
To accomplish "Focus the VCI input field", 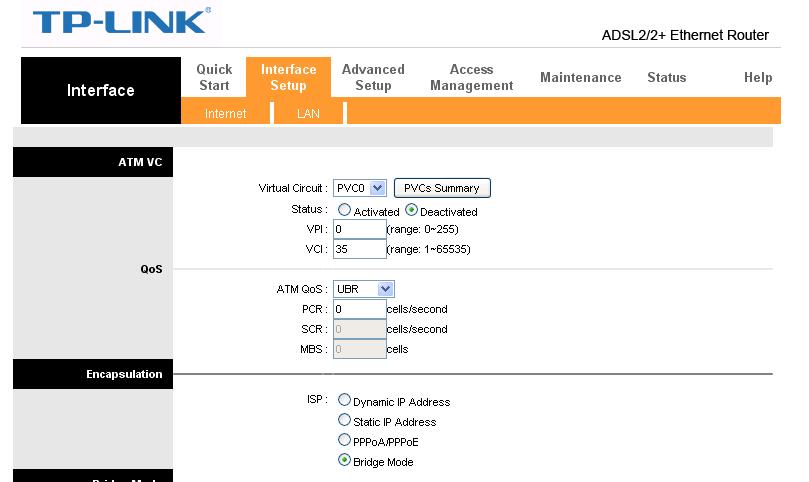I will 359,249.
